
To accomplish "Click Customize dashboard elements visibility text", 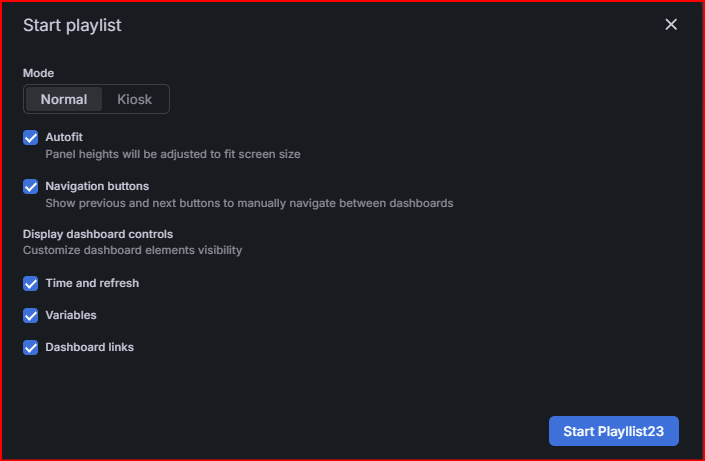I will point(132,250).
